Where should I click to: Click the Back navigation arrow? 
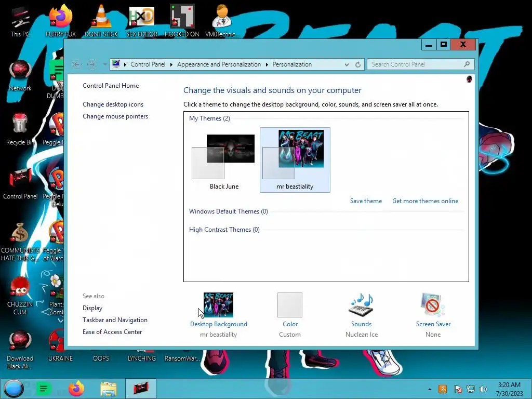(76, 64)
